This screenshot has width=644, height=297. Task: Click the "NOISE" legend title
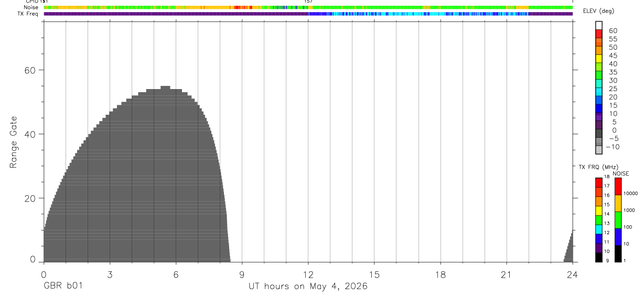[x=621, y=173]
